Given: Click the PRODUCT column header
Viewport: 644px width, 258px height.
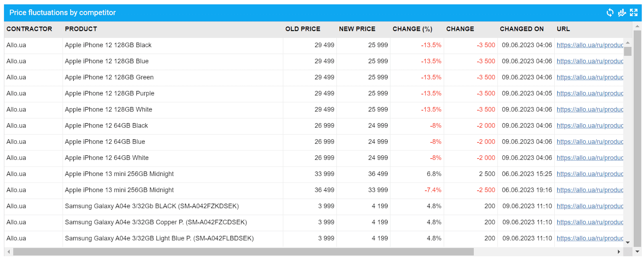Looking at the screenshot, I should pyautogui.click(x=81, y=29).
